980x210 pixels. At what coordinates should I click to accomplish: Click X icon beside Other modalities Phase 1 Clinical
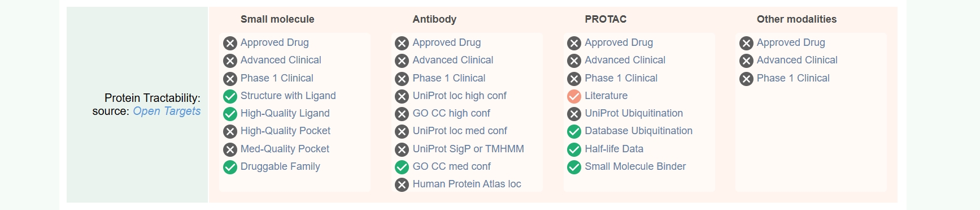(x=746, y=79)
